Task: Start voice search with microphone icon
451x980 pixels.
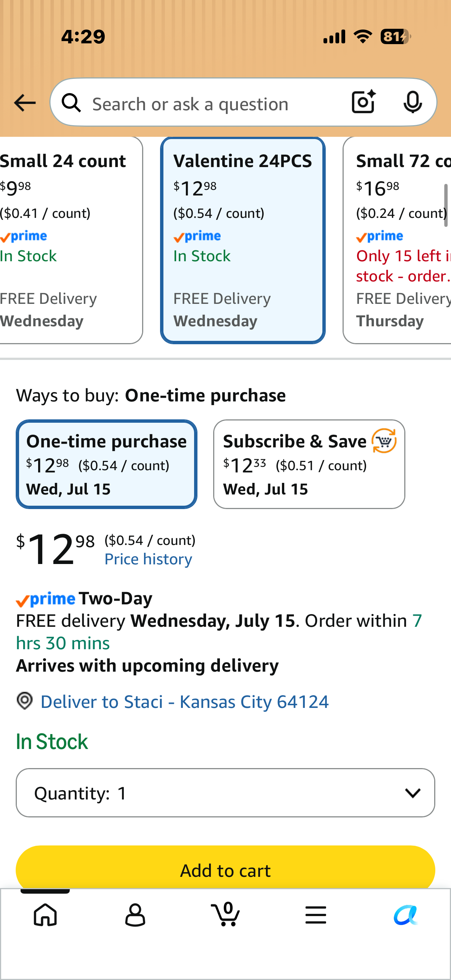Action: point(412,102)
